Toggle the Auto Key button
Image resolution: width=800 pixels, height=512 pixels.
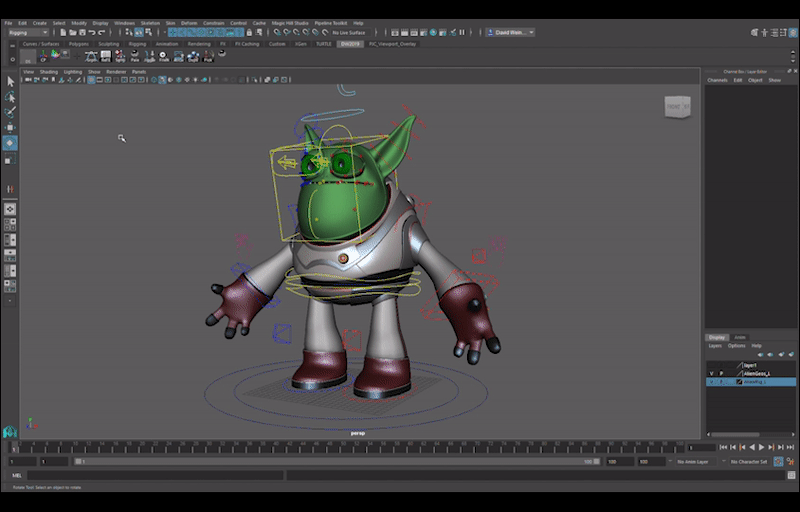click(x=778, y=462)
